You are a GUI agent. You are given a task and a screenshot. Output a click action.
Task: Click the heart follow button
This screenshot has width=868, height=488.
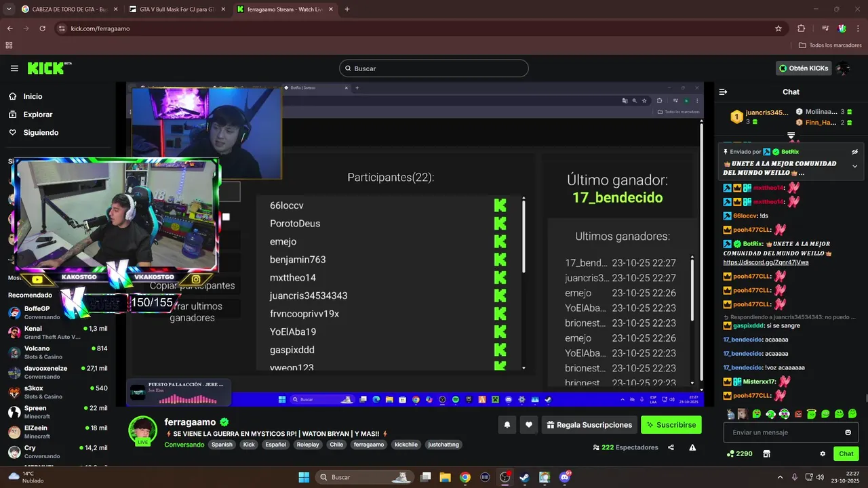[529, 425]
